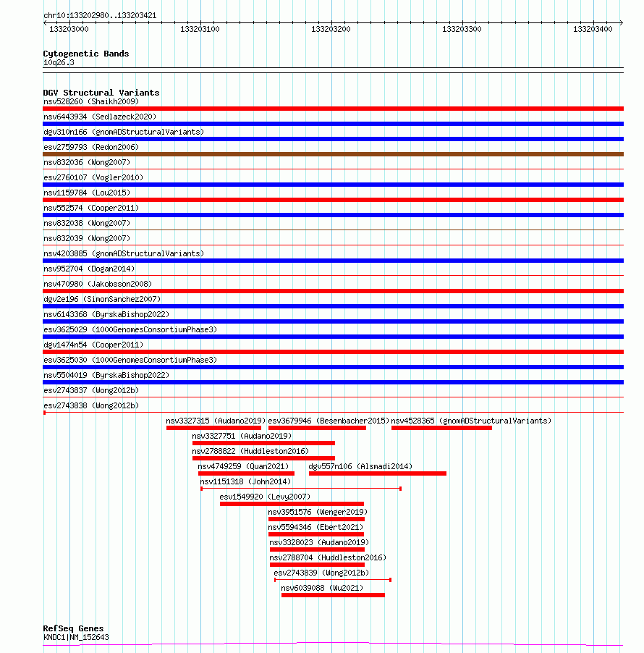Select the red bar of nsv6039088
Image resolution: width=644 pixels, height=653 pixels.
(x=333, y=595)
